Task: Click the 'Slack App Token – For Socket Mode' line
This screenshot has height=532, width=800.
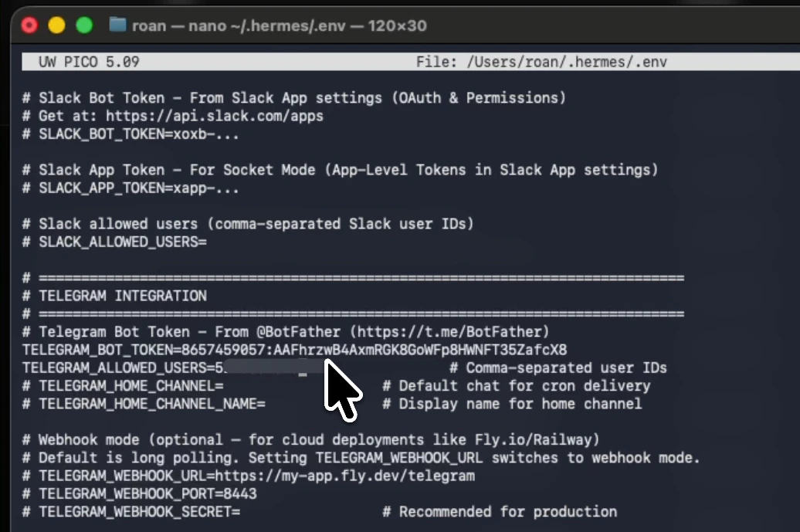Action: pos(341,170)
